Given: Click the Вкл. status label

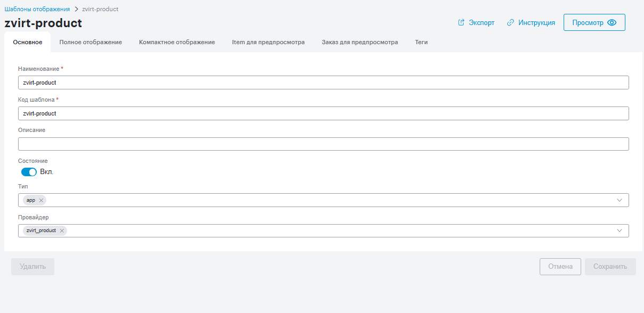Looking at the screenshot, I should coord(47,172).
